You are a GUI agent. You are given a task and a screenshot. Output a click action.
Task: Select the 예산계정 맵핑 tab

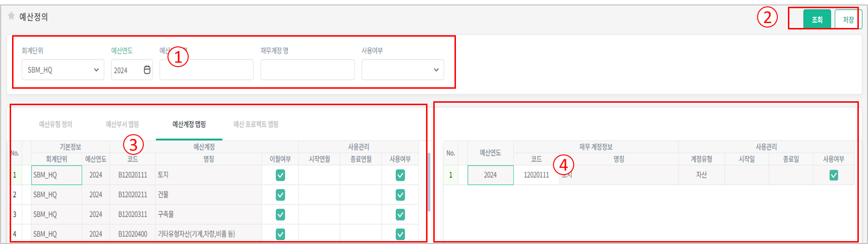pyautogui.click(x=189, y=124)
